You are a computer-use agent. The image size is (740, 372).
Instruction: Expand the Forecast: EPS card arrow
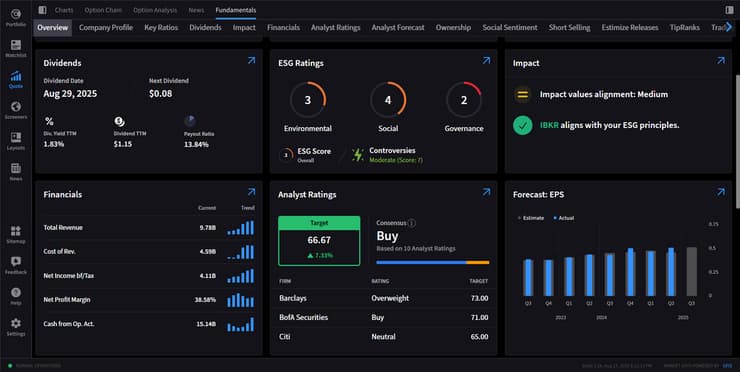point(721,192)
